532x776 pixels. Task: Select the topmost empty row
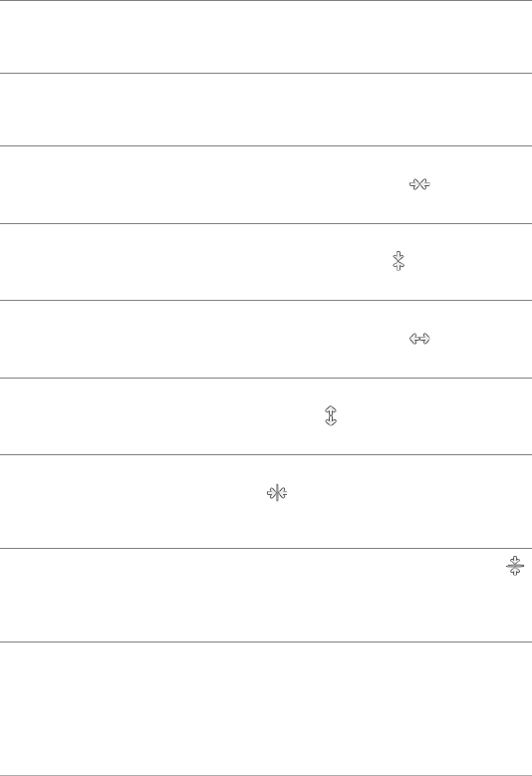tap(266, 37)
